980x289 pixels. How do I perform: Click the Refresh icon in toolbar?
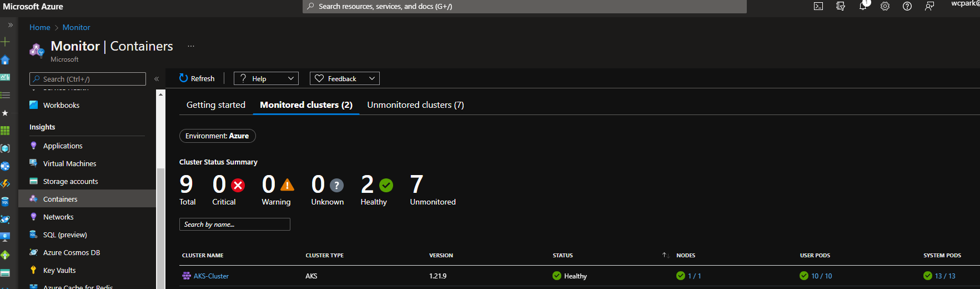(x=183, y=78)
